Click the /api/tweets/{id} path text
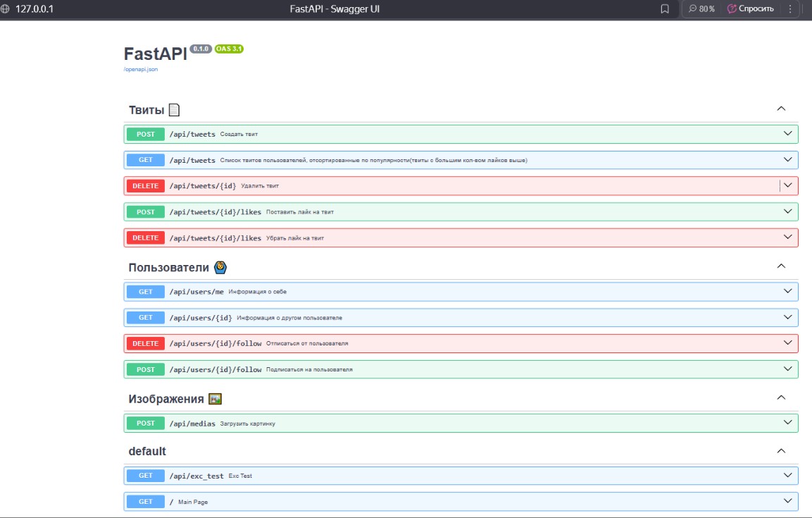 (203, 186)
